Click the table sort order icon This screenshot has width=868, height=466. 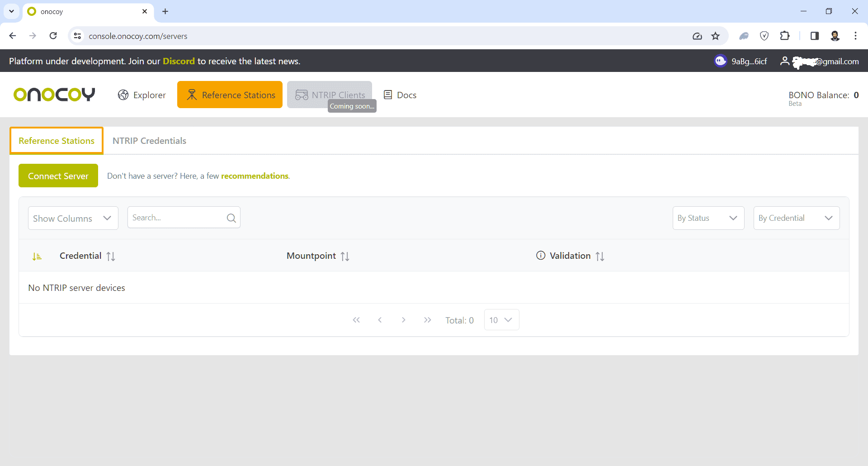(x=37, y=257)
